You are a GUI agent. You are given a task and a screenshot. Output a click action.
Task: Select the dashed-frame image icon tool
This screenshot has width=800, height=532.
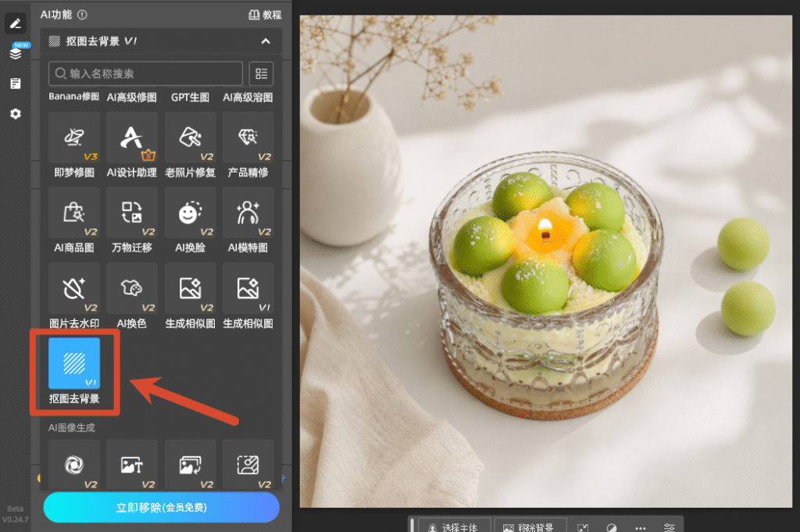248,465
